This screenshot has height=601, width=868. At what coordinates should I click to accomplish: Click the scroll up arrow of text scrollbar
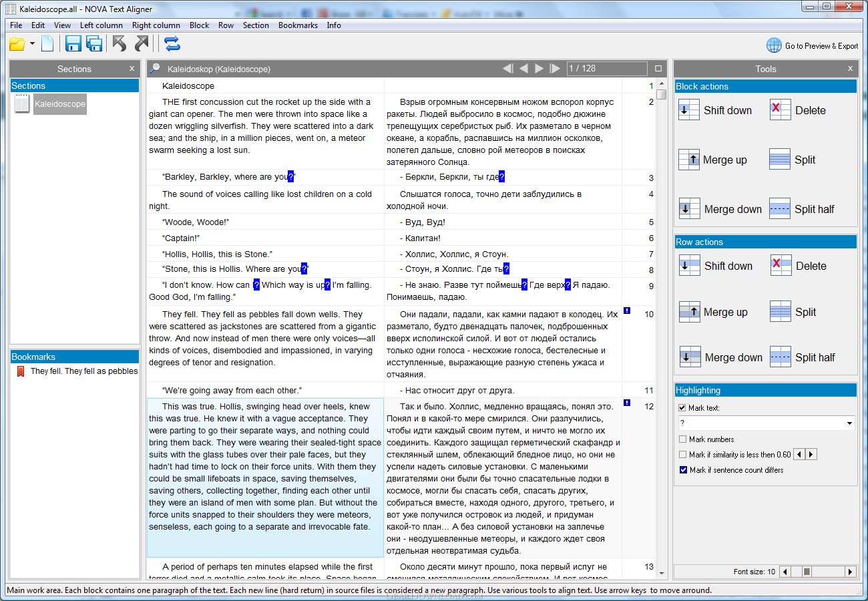tap(662, 84)
